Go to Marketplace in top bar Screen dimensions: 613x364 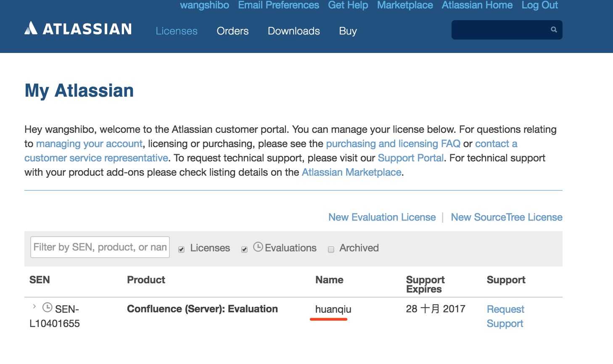[x=405, y=5]
